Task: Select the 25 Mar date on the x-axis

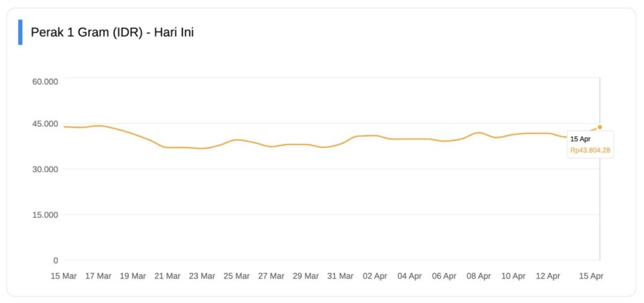Action: [236, 276]
